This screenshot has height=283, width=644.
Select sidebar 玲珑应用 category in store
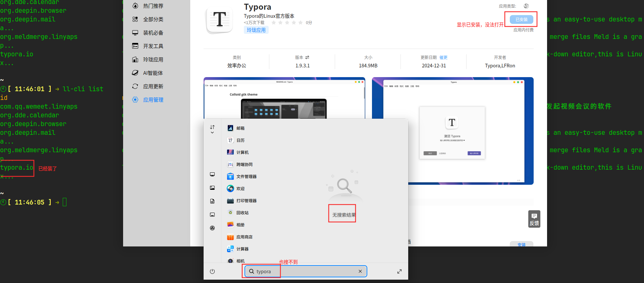click(148, 60)
